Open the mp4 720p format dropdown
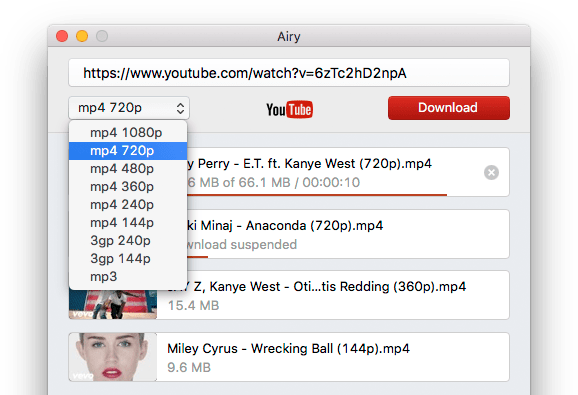This screenshot has height=395, width=578. click(129, 108)
